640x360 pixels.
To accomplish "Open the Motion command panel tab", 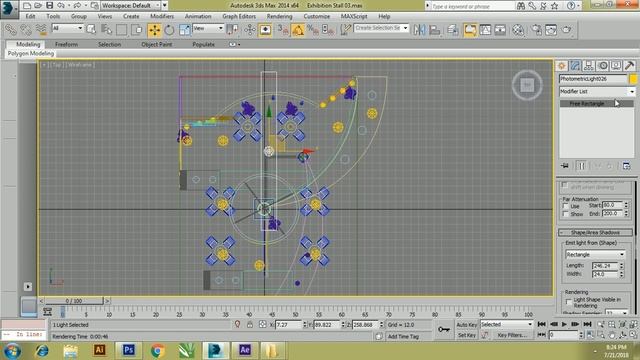I will [x=602, y=66].
